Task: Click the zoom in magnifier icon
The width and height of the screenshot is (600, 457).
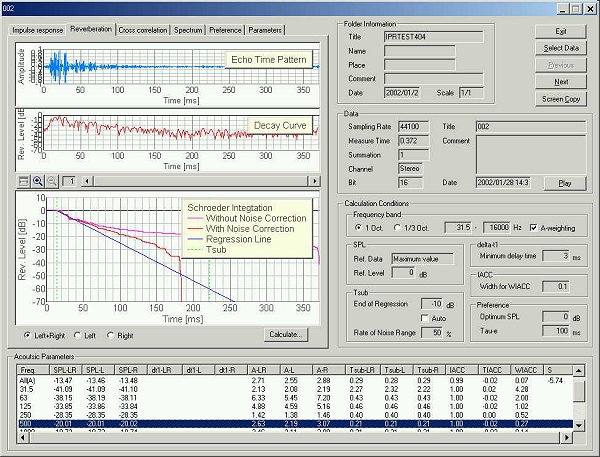Action: click(x=38, y=181)
